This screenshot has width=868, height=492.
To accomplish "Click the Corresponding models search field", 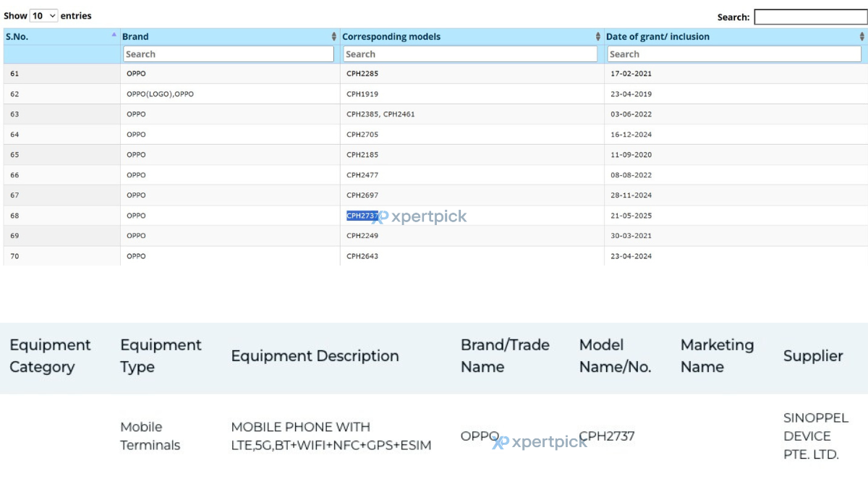I will click(470, 54).
